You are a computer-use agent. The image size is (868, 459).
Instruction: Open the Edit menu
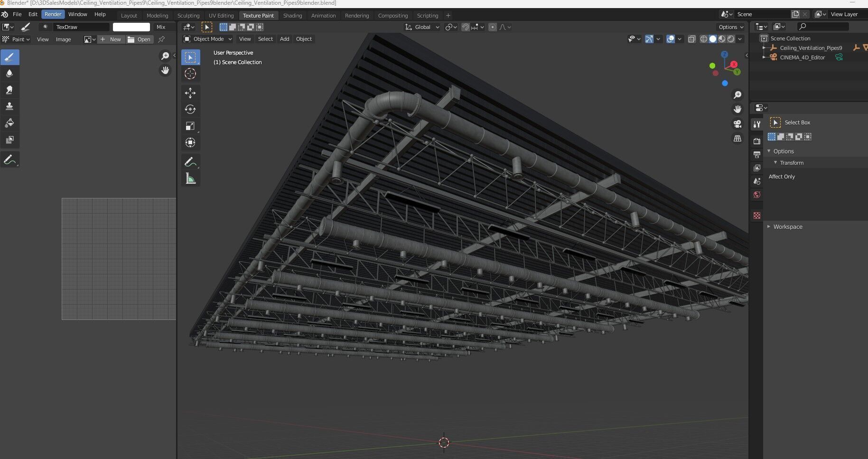33,14
